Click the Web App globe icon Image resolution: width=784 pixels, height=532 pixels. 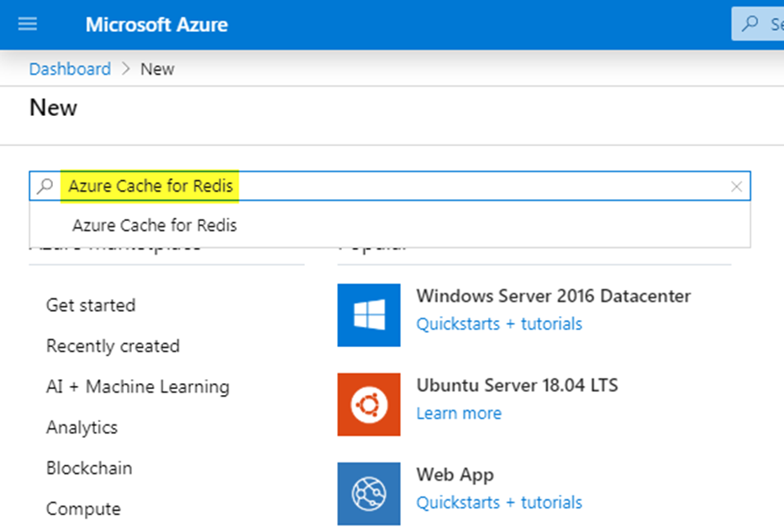tap(369, 494)
